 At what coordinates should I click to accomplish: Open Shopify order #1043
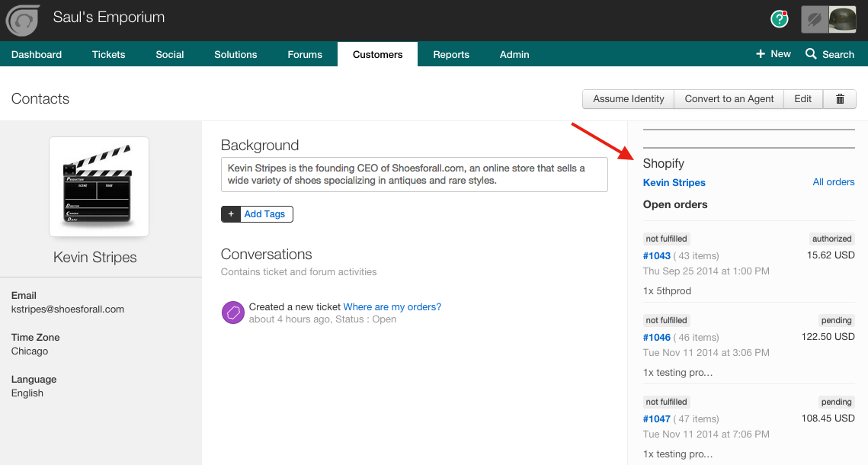(x=656, y=256)
